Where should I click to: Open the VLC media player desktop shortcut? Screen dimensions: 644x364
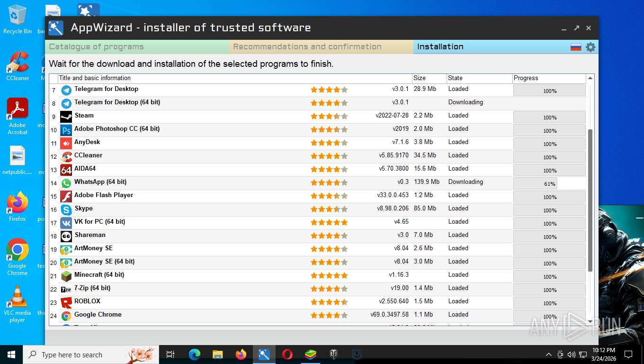coord(18,303)
